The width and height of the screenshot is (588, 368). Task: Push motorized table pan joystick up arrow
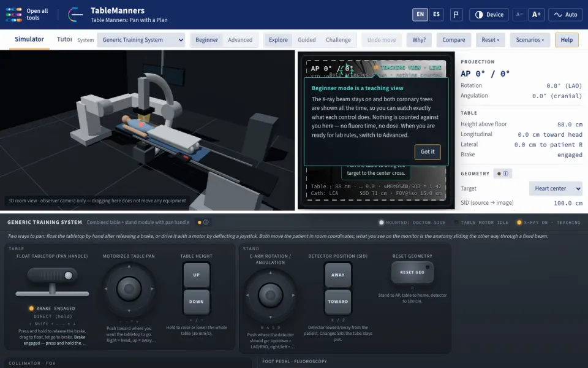[x=129, y=266]
